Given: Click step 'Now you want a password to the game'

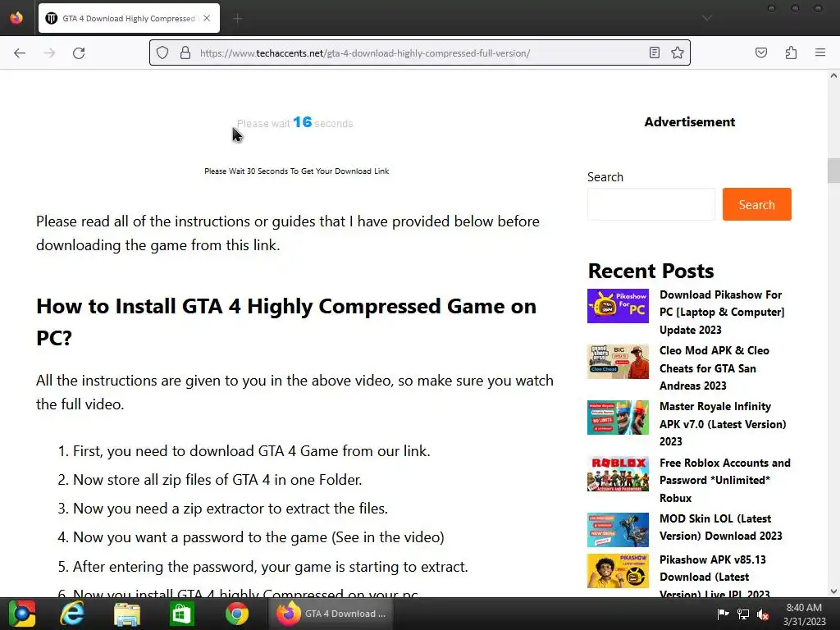Looking at the screenshot, I should coord(258,537).
